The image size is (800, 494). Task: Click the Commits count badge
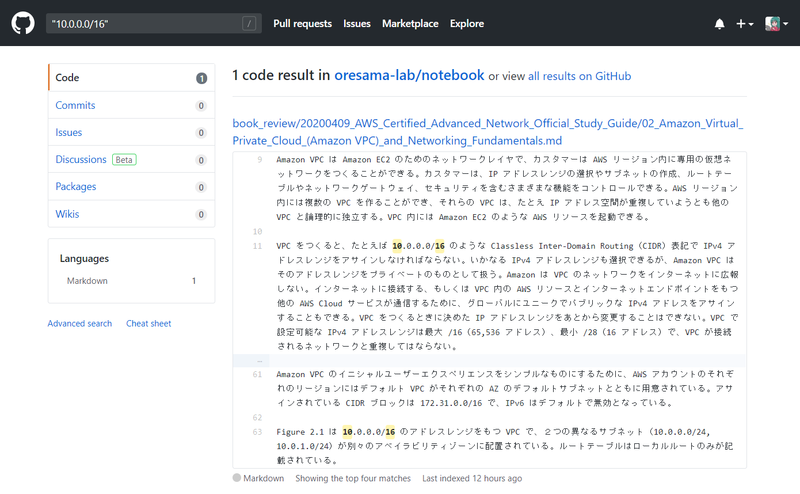(x=201, y=106)
